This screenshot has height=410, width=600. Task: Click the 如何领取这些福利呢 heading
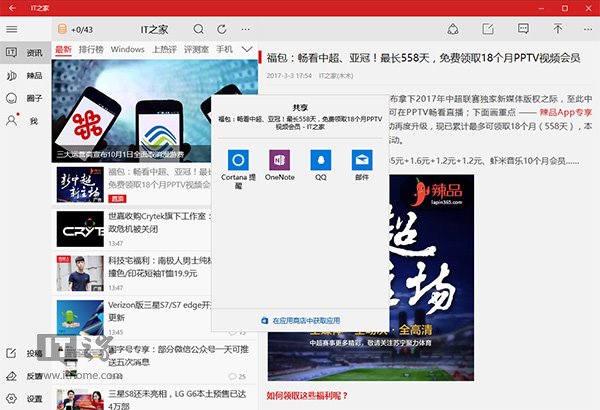[307, 395]
